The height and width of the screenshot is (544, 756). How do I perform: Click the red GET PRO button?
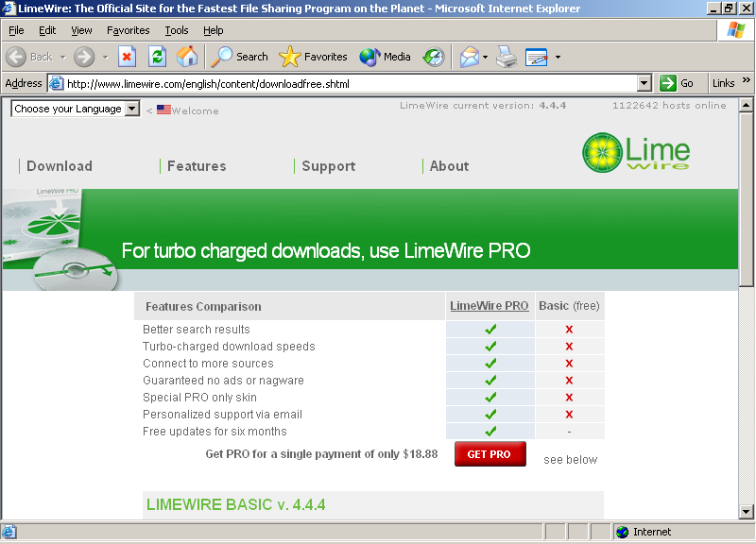(x=490, y=454)
